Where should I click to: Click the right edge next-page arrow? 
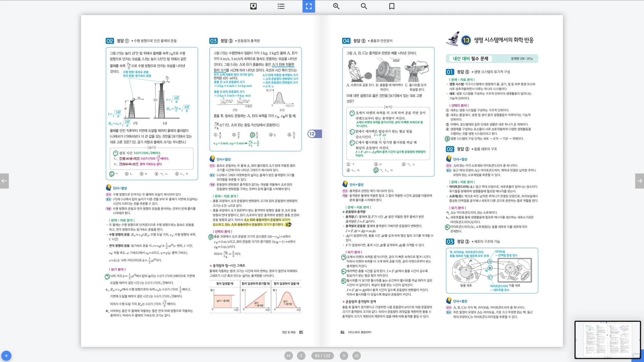point(639,181)
